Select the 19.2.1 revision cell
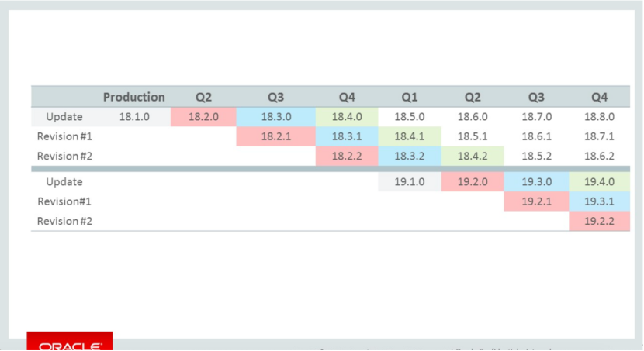This screenshot has height=351, width=644. point(536,201)
